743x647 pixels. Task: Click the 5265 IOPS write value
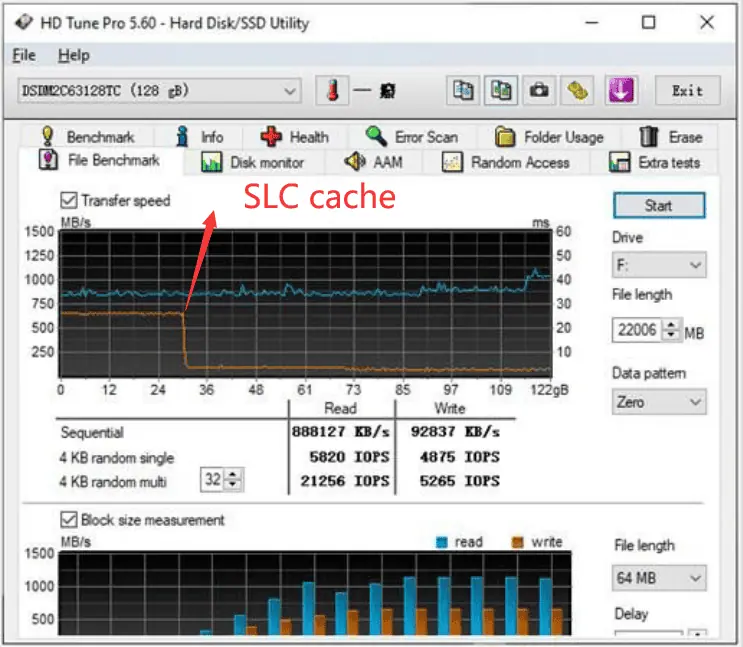pos(459,481)
